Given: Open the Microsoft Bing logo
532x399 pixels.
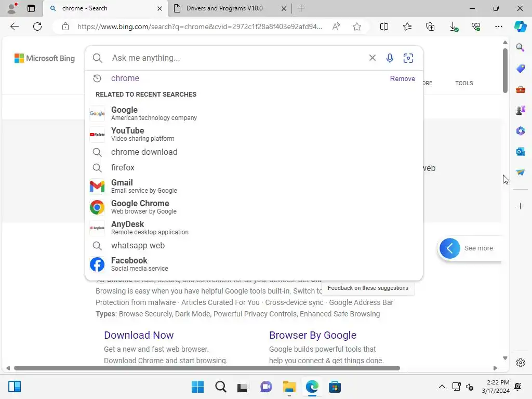Looking at the screenshot, I should 45,58.
